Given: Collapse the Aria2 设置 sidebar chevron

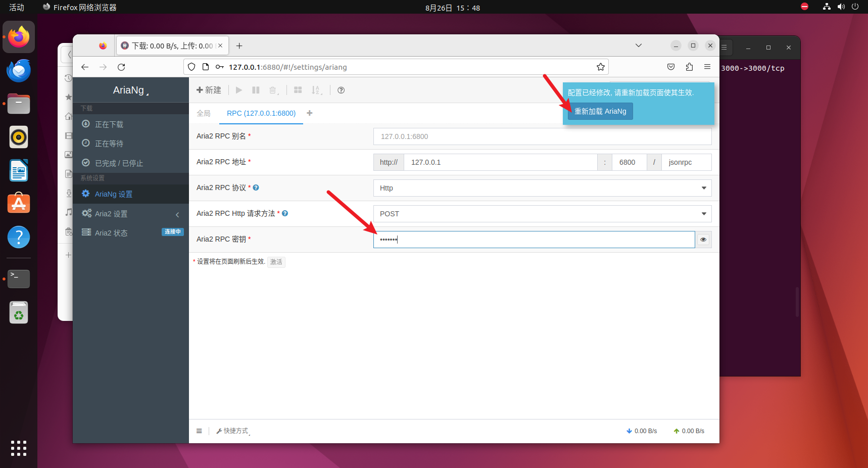Looking at the screenshot, I should pos(177,214).
